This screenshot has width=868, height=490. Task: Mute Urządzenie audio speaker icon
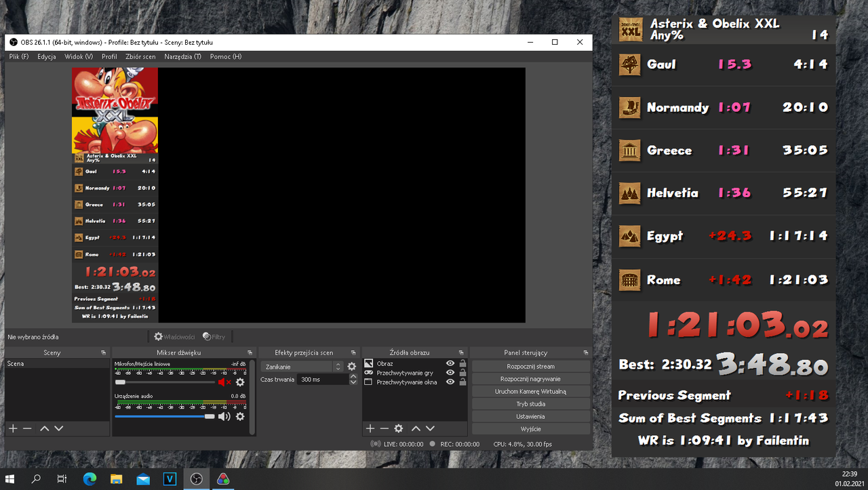pyautogui.click(x=224, y=416)
